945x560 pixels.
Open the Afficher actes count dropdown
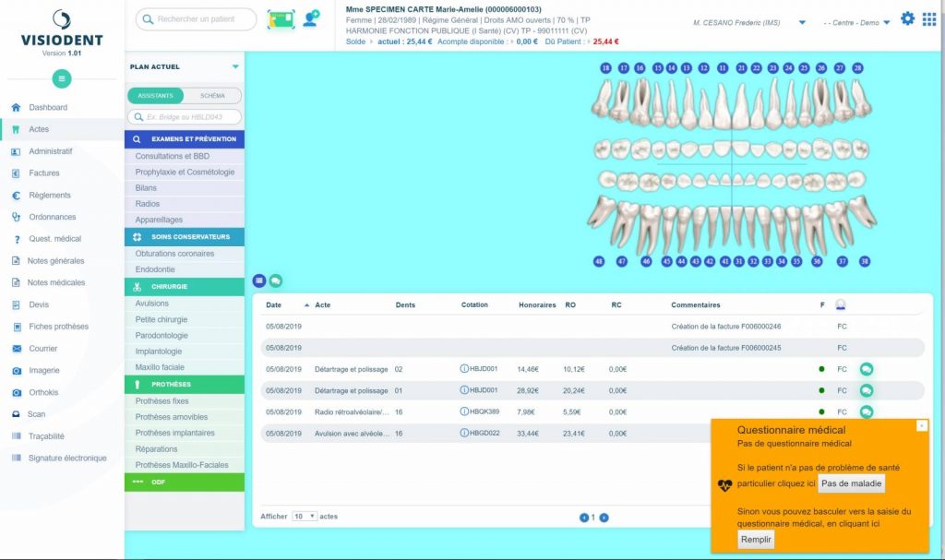tap(304, 517)
